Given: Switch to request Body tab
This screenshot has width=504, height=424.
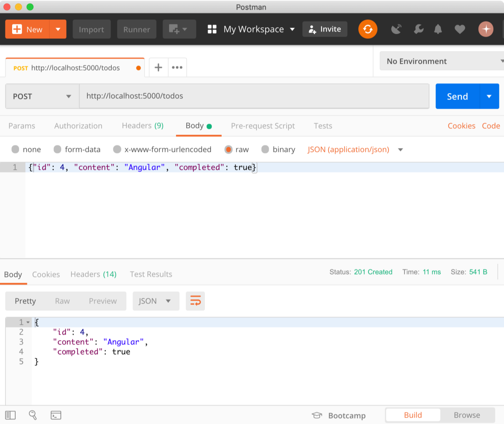Looking at the screenshot, I should pyautogui.click(x=198, y=126).
